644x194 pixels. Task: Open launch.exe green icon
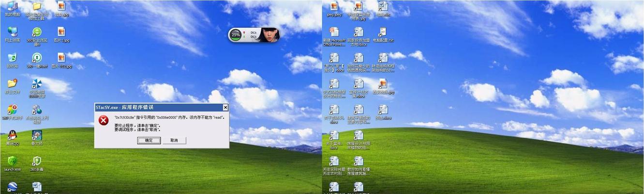12,163
